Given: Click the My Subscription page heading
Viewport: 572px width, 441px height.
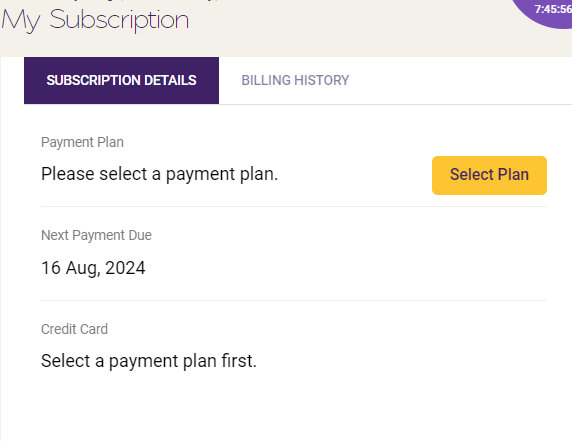Looking at the screenshot, I should click(x=95, y=20).
